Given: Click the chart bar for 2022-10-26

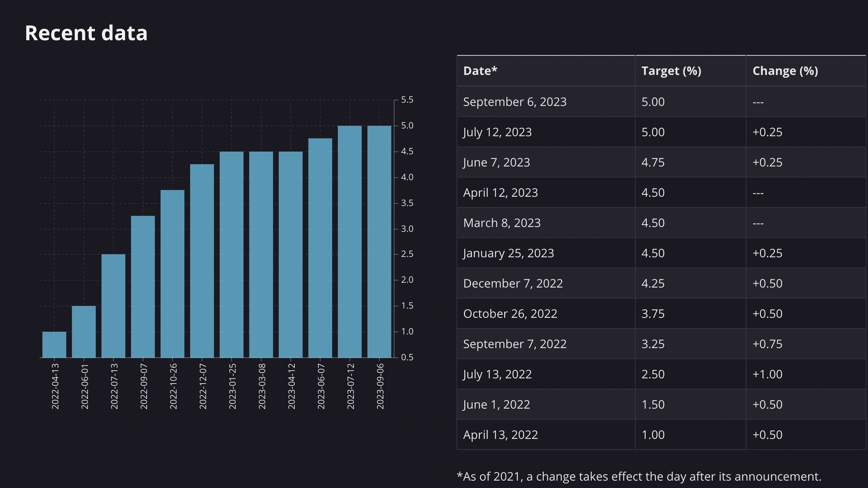Looking at the screenshot, I should (172, 274).
